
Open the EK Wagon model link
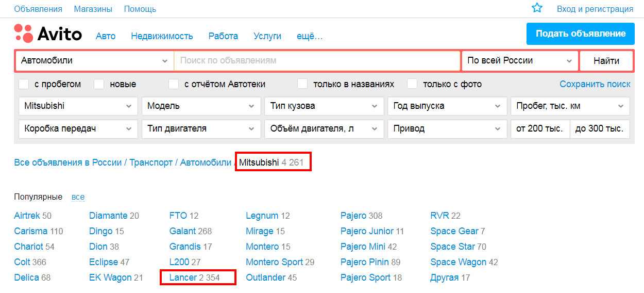pos(110,278)
